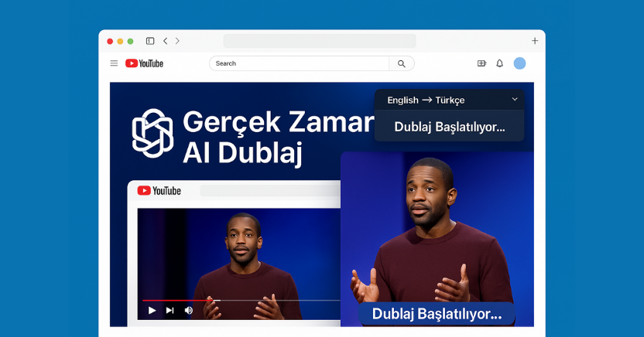This screenshot has width=644, height=337.
Task: Skip to next video in the player
Action: pos(170,310)
